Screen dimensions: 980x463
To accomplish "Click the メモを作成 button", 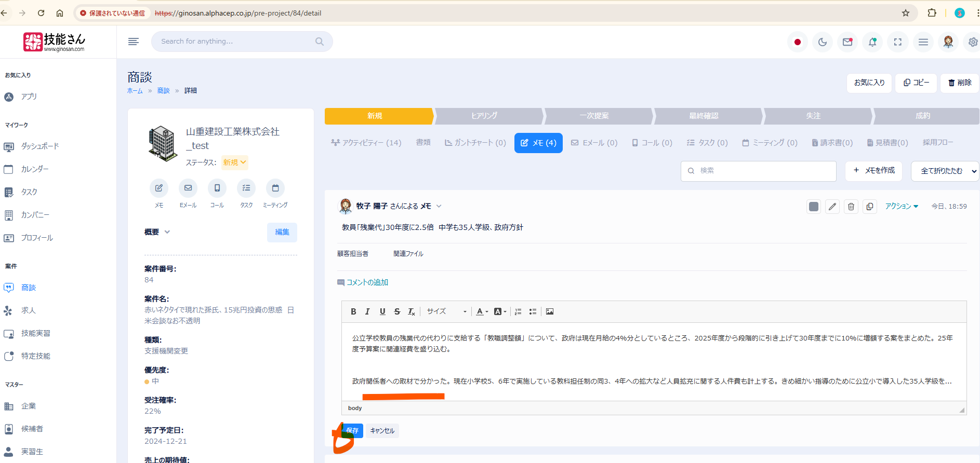I will pos(874,170).
